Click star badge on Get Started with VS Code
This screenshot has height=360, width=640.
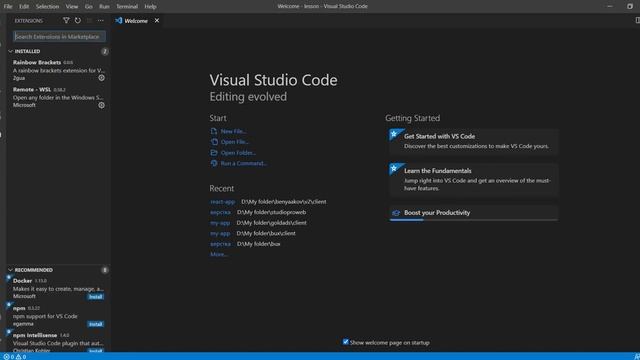click(394, 134)
